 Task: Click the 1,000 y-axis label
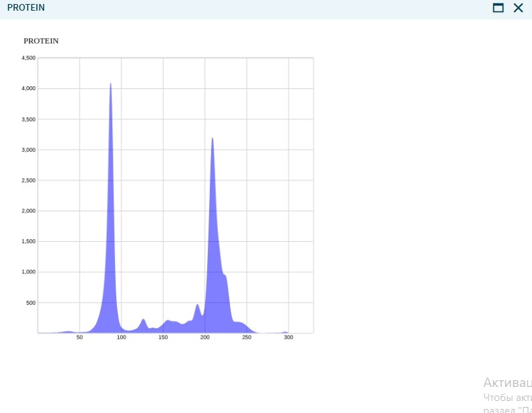[x=29, y=272]
